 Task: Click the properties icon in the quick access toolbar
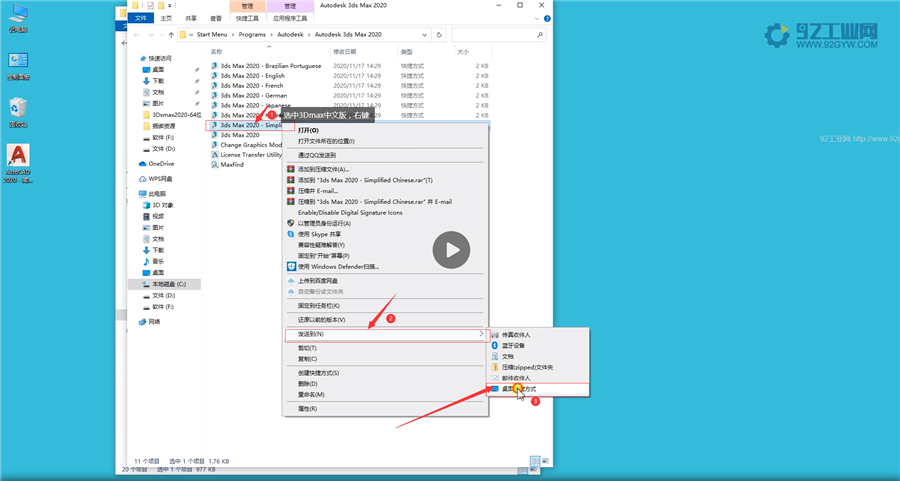tap(150, 5)
